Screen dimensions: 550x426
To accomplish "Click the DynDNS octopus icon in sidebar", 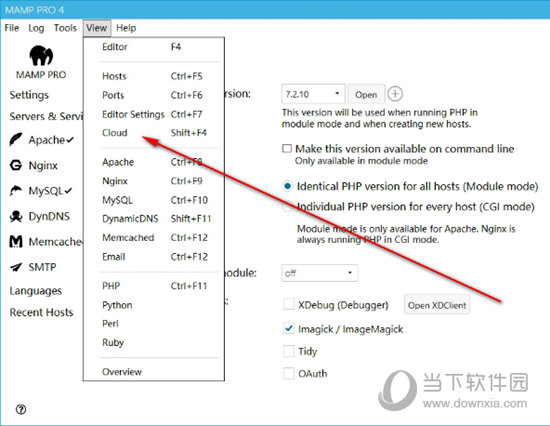I will point(16,216).
